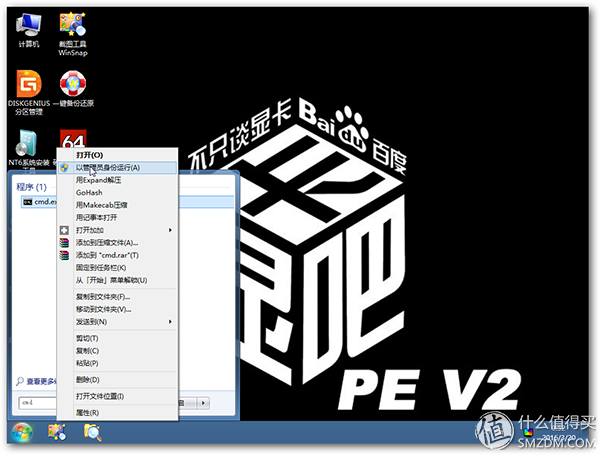Open the DISKGENIUS partition manager icon
Screen dimensions: 600x455
tap(29, 93)
